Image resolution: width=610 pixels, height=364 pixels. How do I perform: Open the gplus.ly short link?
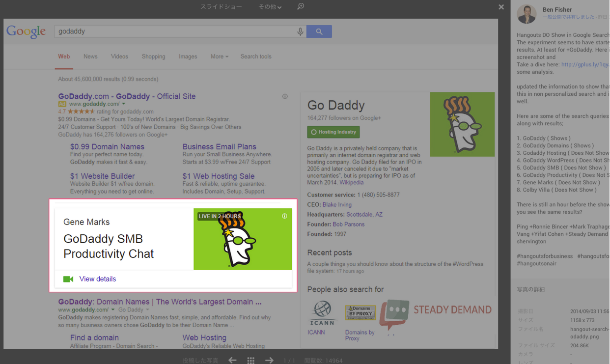584,64
